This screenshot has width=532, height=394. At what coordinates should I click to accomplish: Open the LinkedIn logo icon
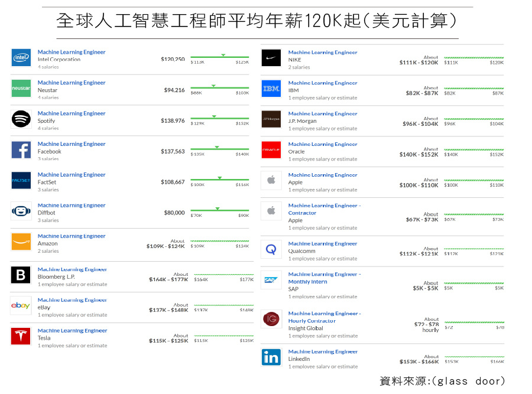tap(271, 357)
